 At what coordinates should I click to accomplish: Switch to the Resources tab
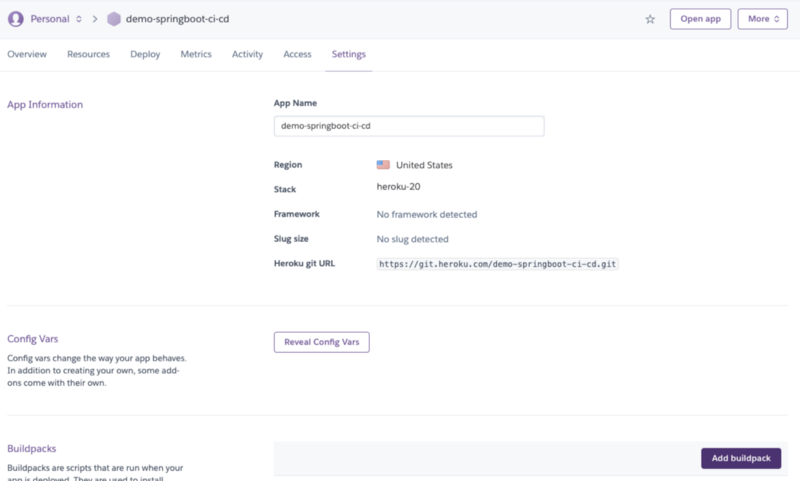click(x=88, y=54)
